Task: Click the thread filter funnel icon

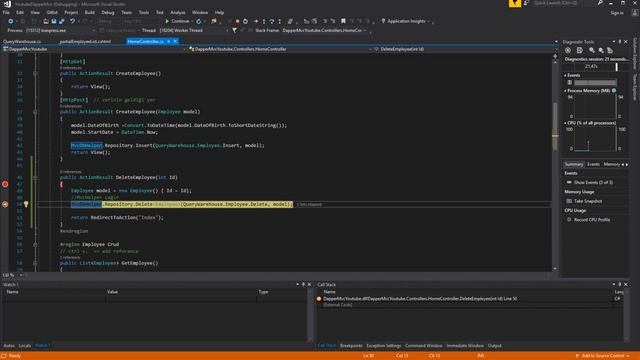Action: [x=234, y=30]
